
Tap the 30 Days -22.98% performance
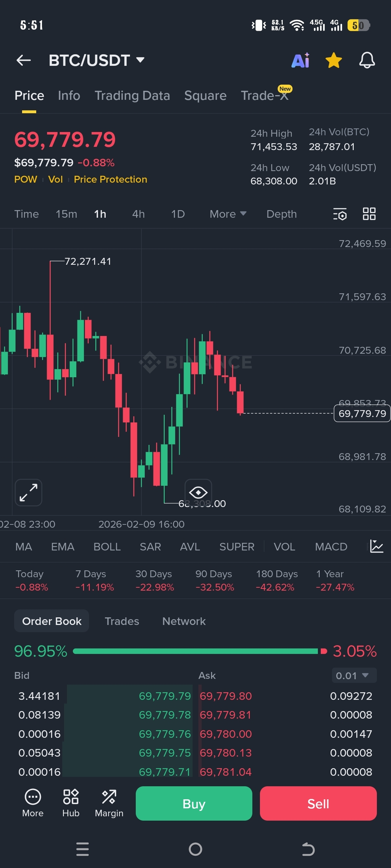(x=155, y=580)
